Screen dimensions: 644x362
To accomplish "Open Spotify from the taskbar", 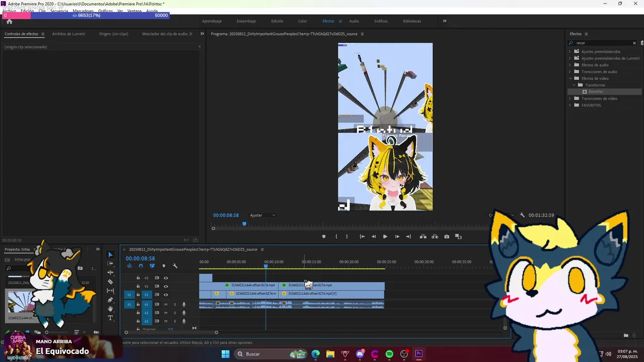I will click(389, 354).
